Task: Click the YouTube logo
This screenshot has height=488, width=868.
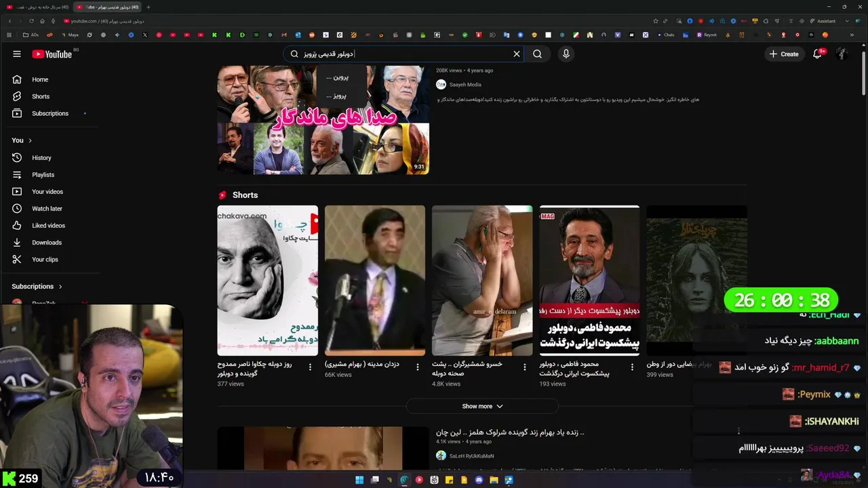Action: 52,54
